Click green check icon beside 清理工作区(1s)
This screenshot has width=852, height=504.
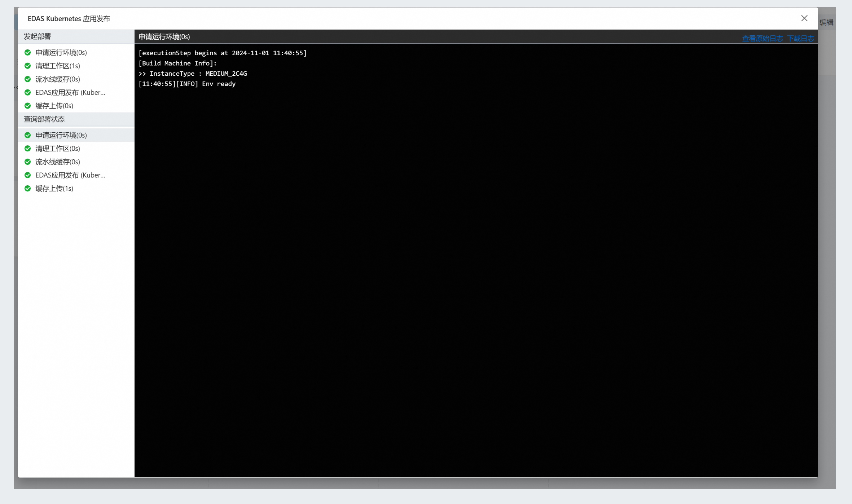click(27, 66)
